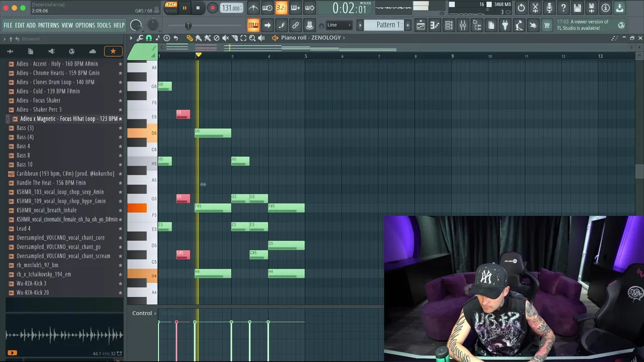This screenshot has height=362, width=644.
Task: Select the zoom magnifier tool
Action: coord(253,38)
